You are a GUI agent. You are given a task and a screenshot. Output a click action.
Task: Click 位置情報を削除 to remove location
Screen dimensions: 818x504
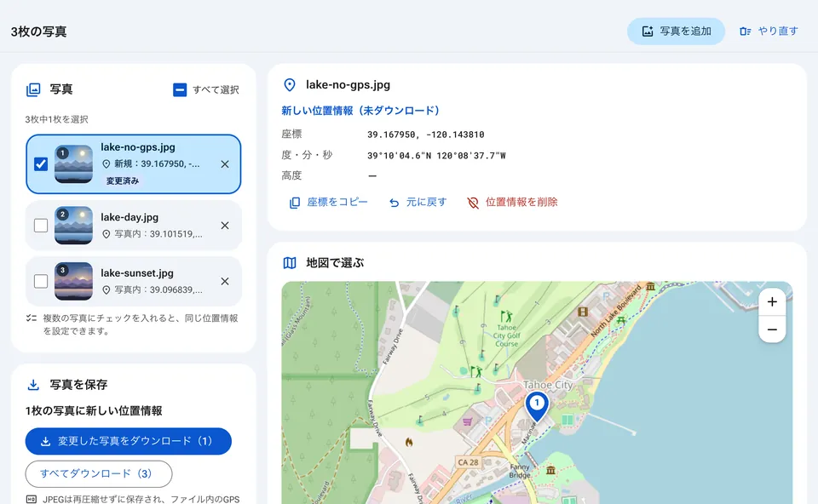point(512,203)
